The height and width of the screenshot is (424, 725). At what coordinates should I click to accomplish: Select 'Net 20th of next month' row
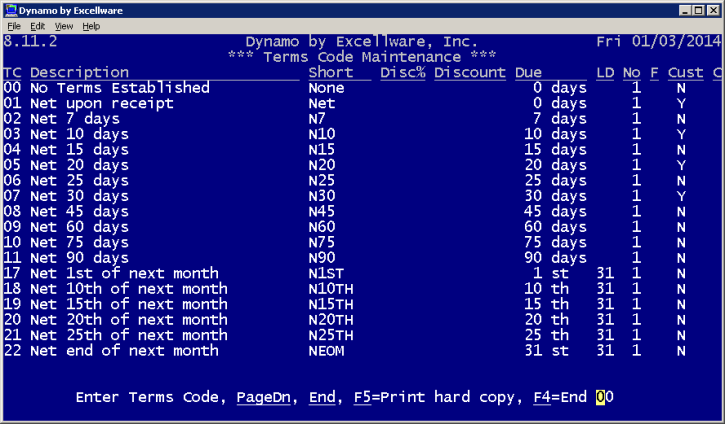coord(362,320)
